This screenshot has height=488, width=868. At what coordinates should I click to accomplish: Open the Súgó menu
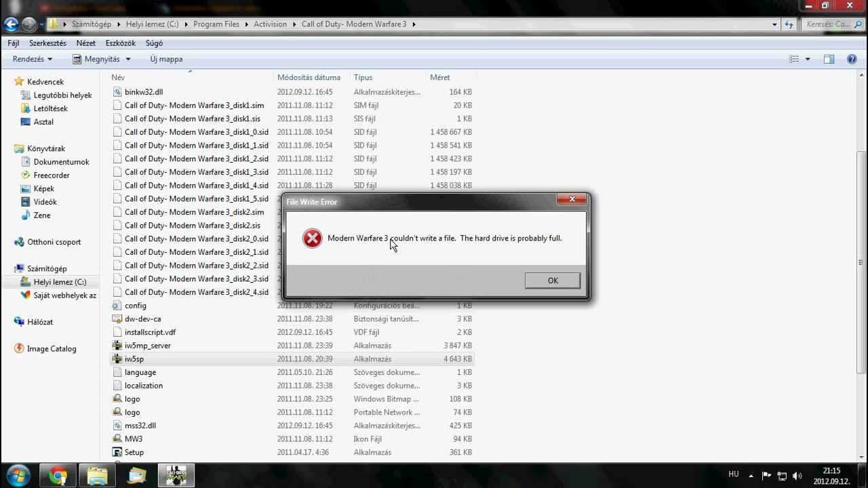pyautogui.click(x=154, y=43)
